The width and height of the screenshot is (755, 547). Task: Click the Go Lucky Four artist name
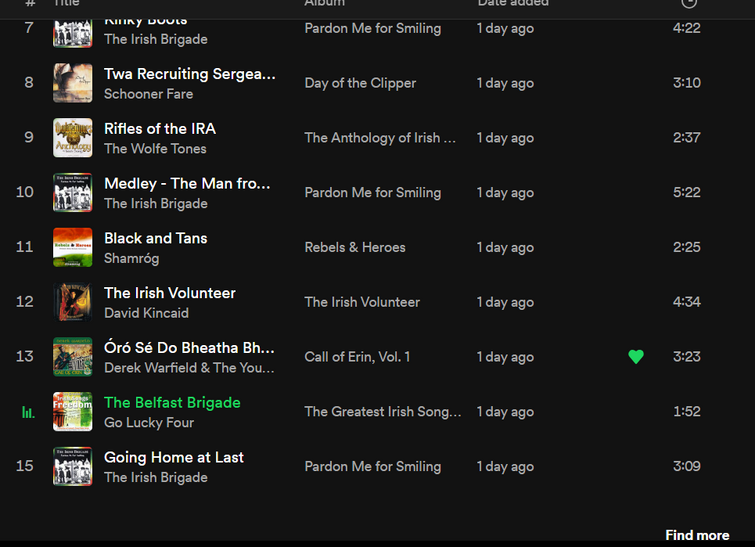pos(149,423)
